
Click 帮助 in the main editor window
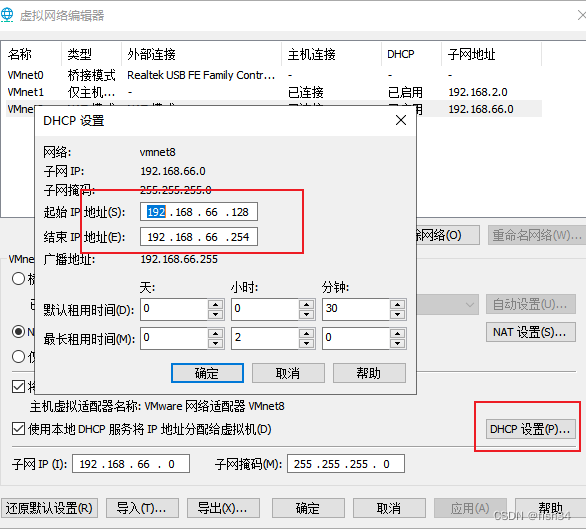tap(550, 508)
